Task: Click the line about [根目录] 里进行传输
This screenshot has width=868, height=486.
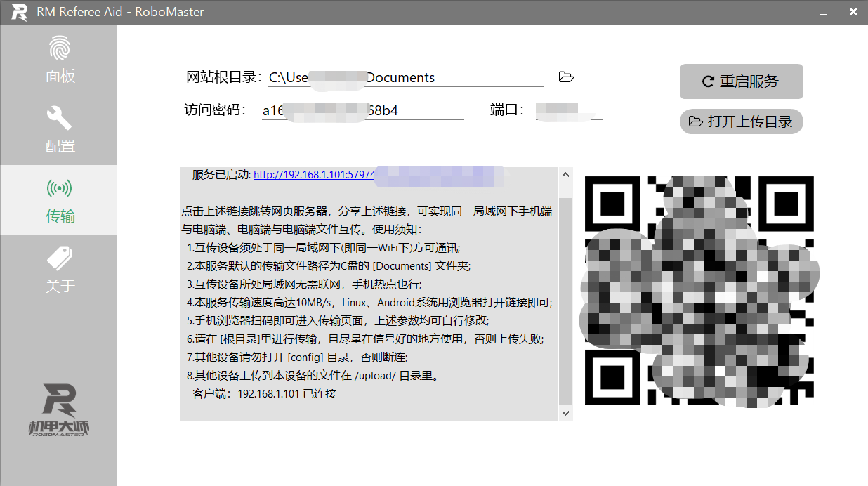Action: [x=365, y=339]
